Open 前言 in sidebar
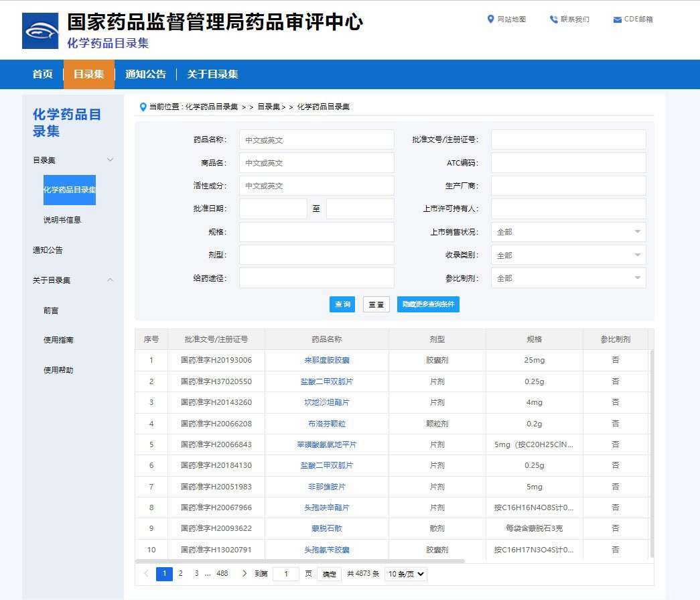Screen dimensions: 700x600 point(51,310)
